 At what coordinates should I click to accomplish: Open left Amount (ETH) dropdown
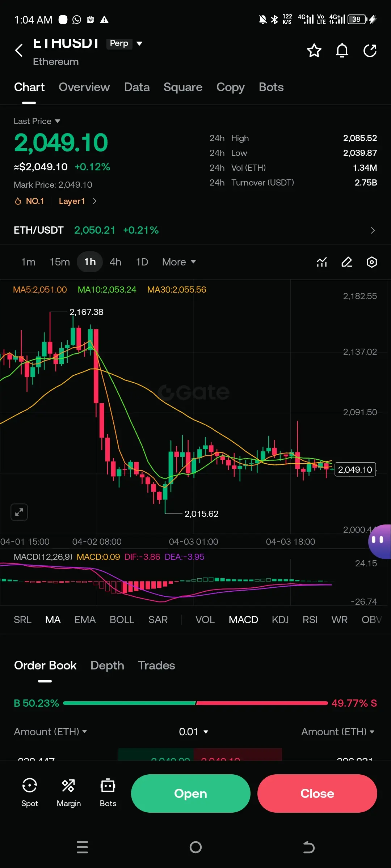point(50,732)
